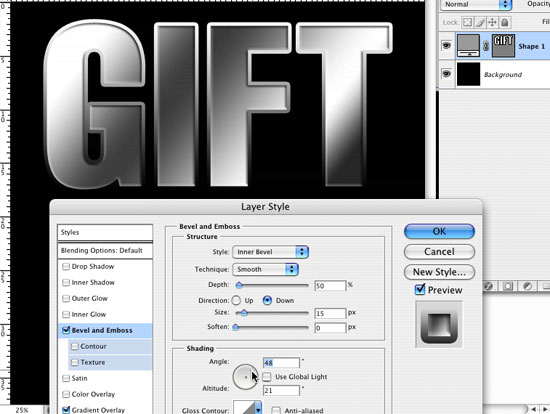Select the Color Overlay style row label
The width and height of the screenshot is (550, 414).
(93, 394)
